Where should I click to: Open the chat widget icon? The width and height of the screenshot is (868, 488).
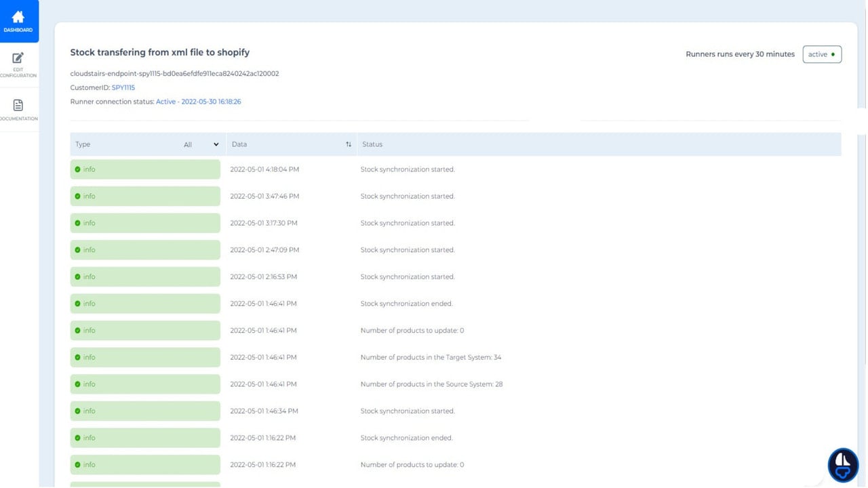tap(843, 465)
